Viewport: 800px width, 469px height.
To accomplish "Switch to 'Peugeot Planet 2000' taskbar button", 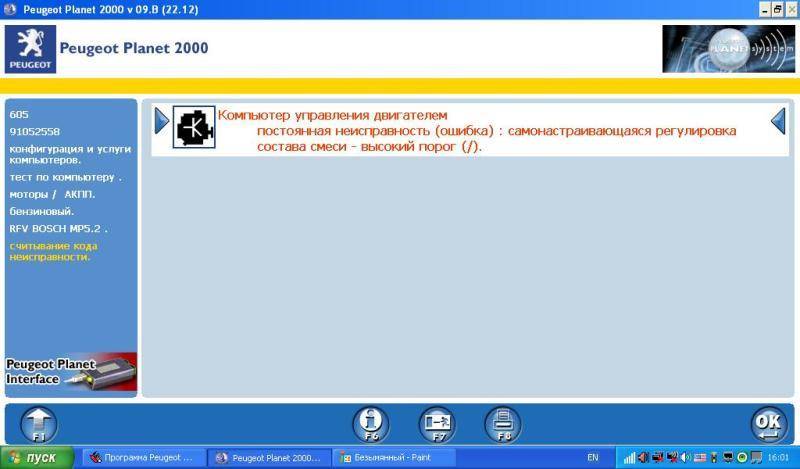I will tap(269, 458).
